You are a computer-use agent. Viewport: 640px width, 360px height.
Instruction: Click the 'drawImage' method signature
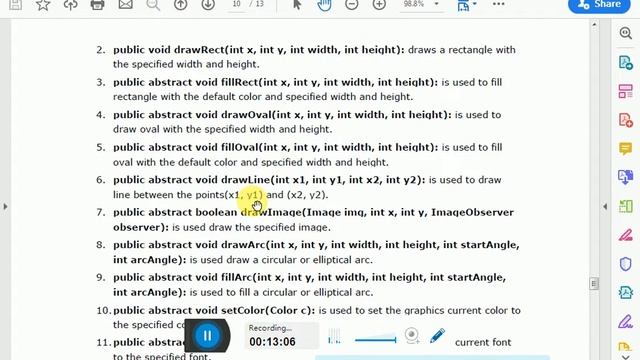[x=313, y=220]
